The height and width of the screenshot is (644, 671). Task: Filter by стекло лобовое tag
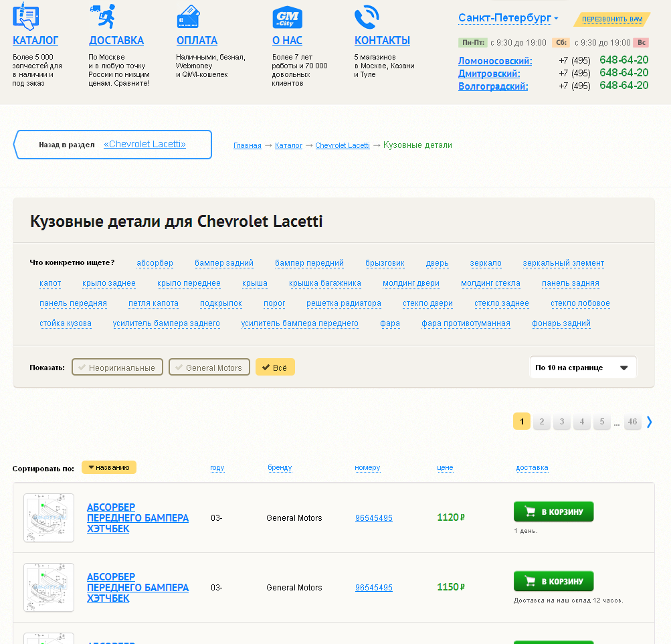(580, 303)
